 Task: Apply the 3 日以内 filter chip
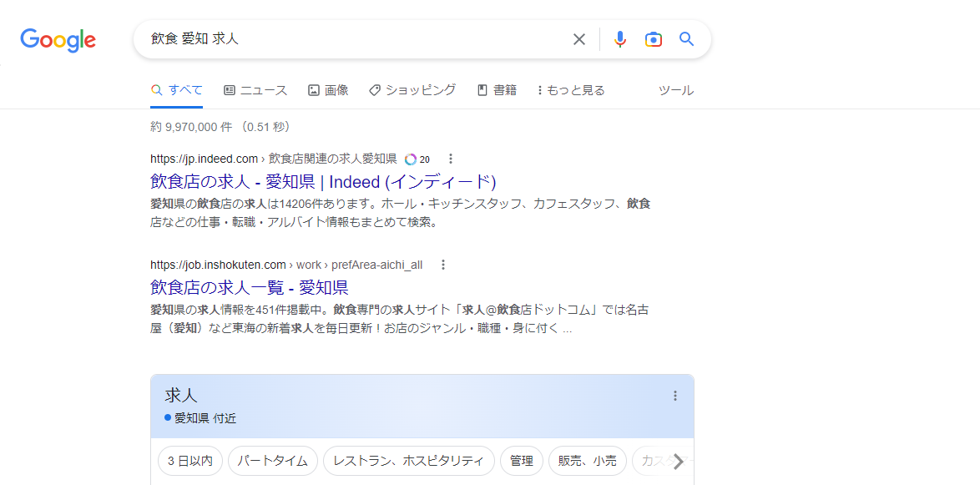tap(190, 462)
